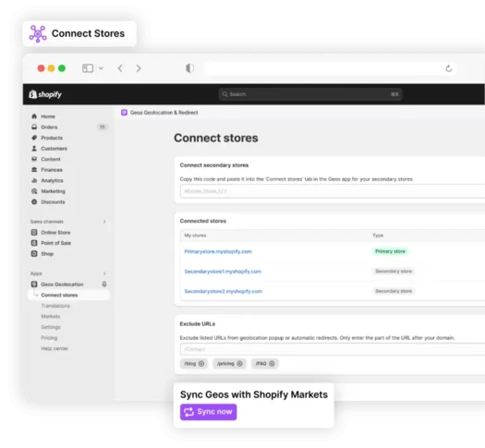
Task: Go back with the browser arrow
Action: (x=120, y=68)
